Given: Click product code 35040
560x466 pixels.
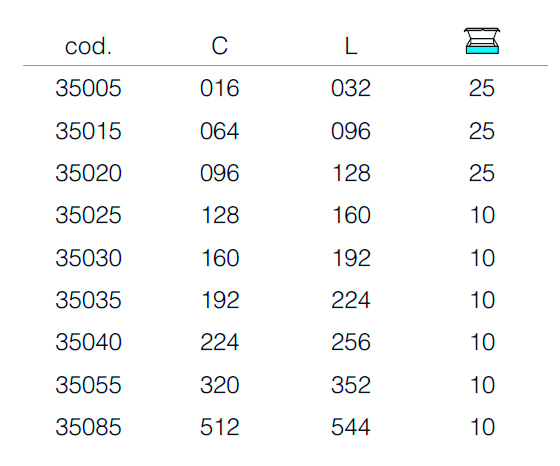Looking at the screenshot, I should (x=88, y=342).
